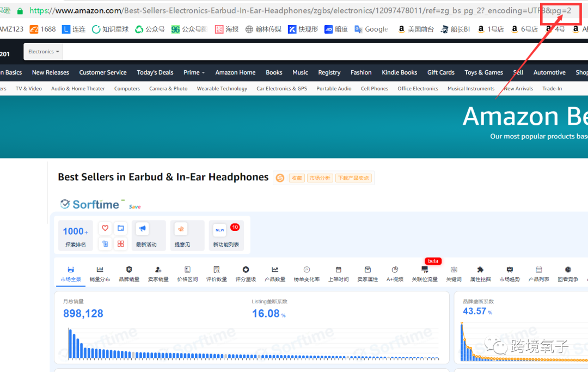Image resolution: width=588 pixels, height=372 pixels.
Task: Click the green lock icon in address bar
Action: [20, 11]
